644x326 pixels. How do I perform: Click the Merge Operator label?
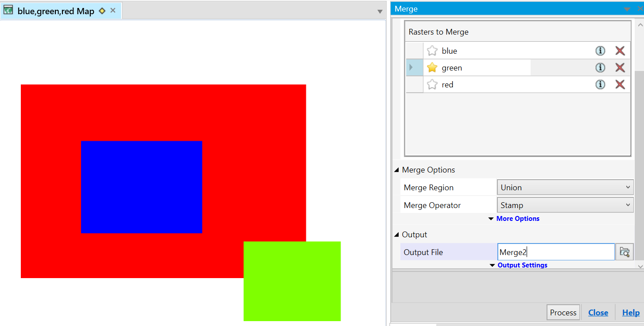[x=432, y=205]
